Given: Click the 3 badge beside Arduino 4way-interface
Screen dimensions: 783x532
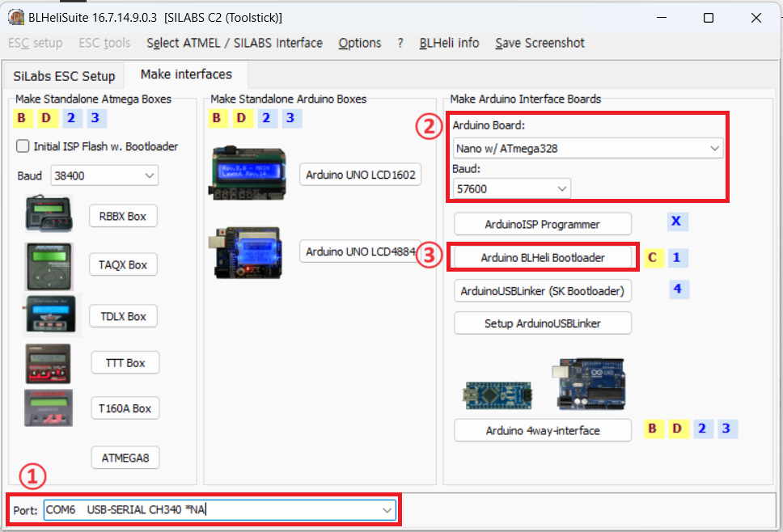Looking at the screenshot, I should [727, 429].
